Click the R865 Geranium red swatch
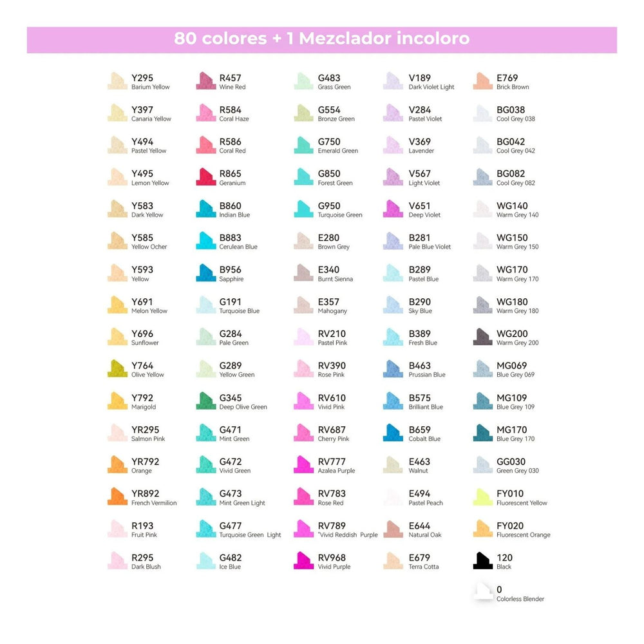Screen dimensions: 644x644 click(205, 177)
